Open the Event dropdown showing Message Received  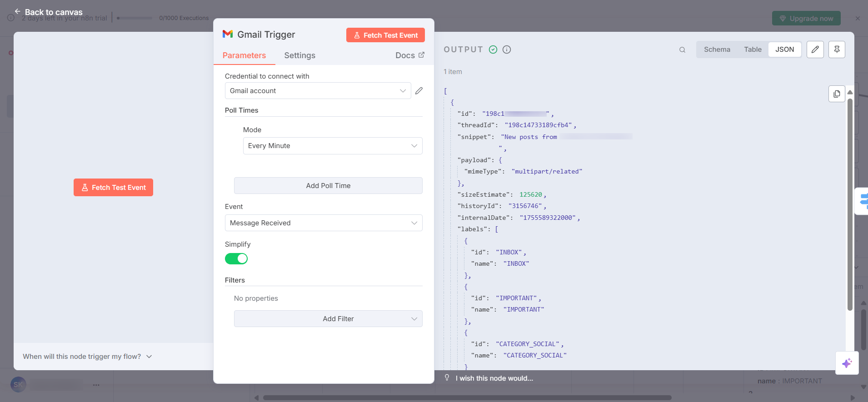(324, 223)
